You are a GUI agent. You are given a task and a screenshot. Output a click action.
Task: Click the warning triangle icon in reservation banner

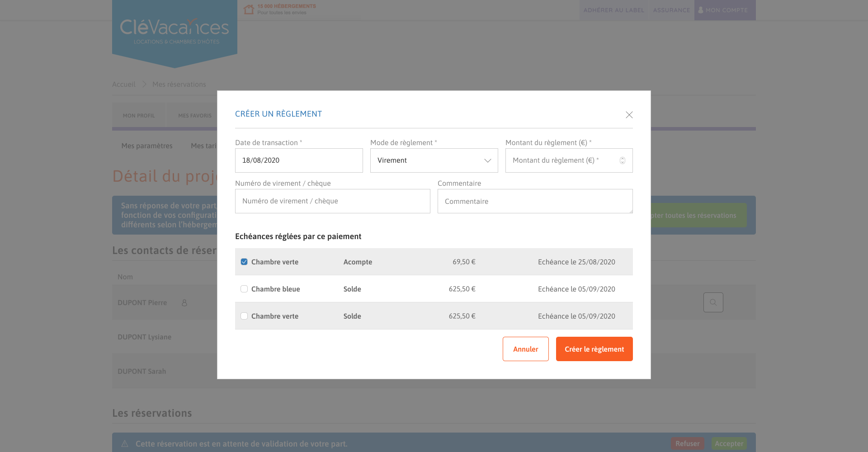pos(125,444)
